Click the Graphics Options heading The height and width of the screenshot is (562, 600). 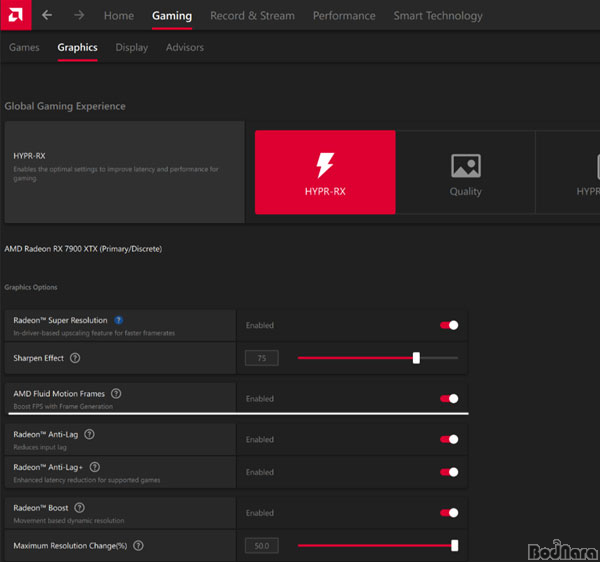31,287
